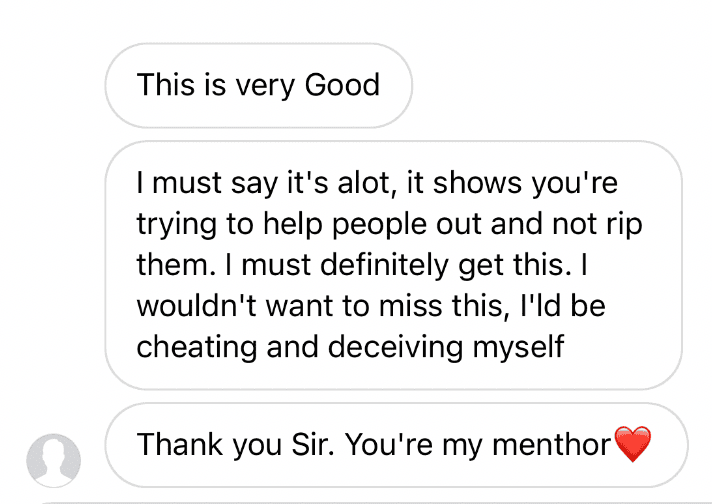Click the word "shows" in the long message
The image size is (712, 504).
pos(475,185)
